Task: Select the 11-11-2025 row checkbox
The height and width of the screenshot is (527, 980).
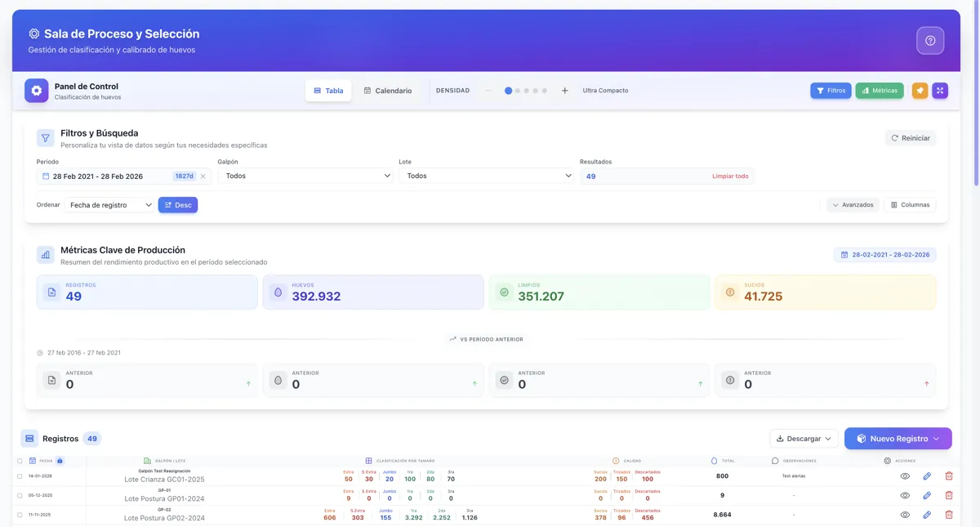Action: (20, 515)
